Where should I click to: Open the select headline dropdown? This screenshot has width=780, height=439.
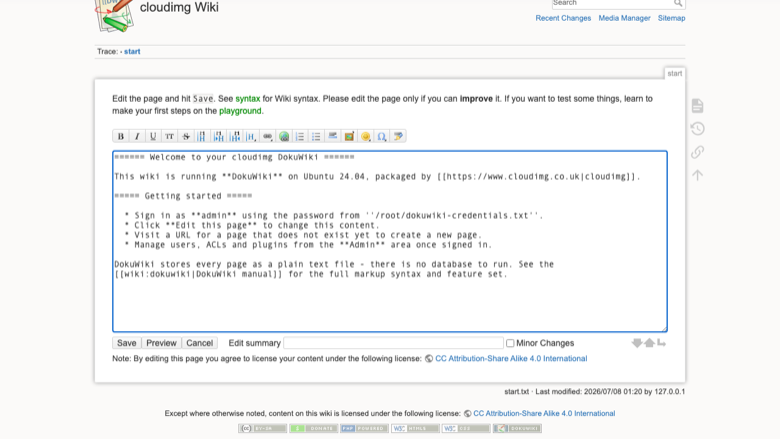pyautogui.click(x=251, y=136)
